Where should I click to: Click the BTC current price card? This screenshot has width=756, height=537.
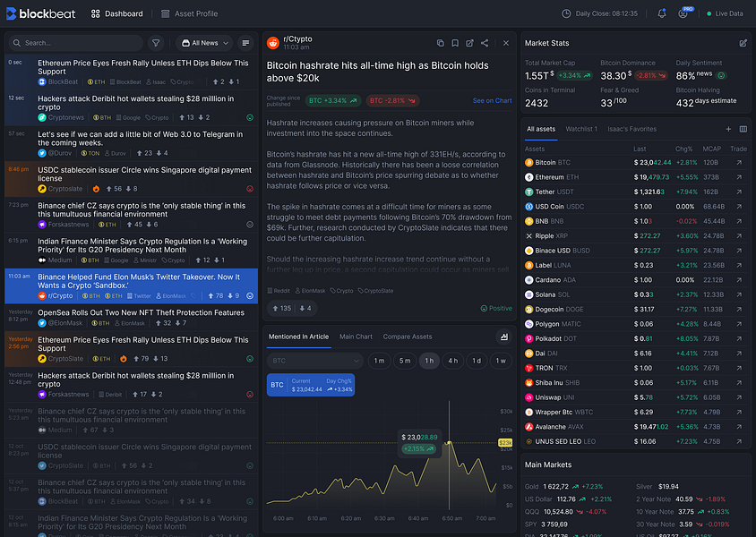(x=311, y=385)
